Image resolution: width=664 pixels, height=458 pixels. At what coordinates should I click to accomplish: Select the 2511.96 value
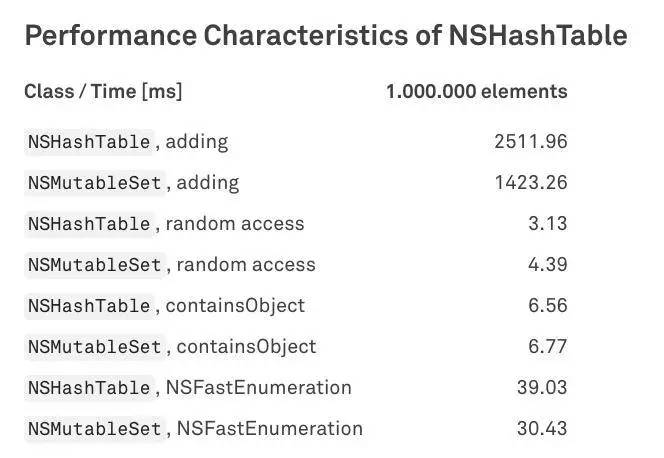tap(530, 142)
